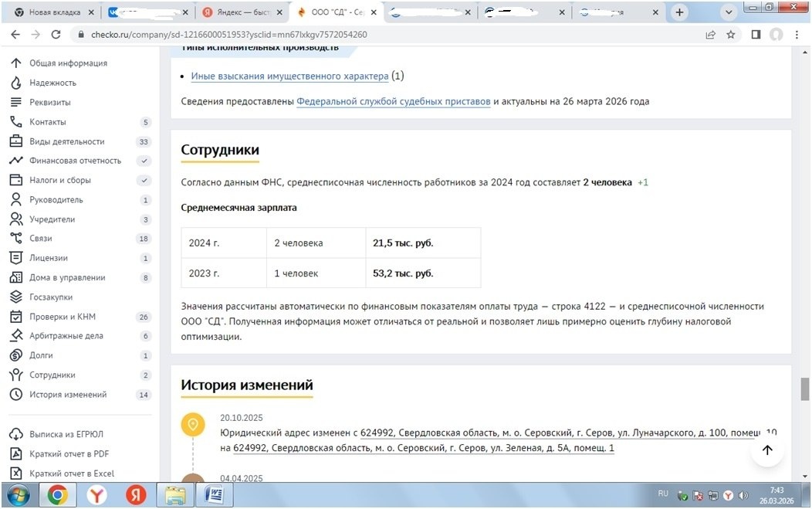This screenshot has width=812, height=509.
Task: Switch to Новая вкладка tab
Action: coord(54,12)
